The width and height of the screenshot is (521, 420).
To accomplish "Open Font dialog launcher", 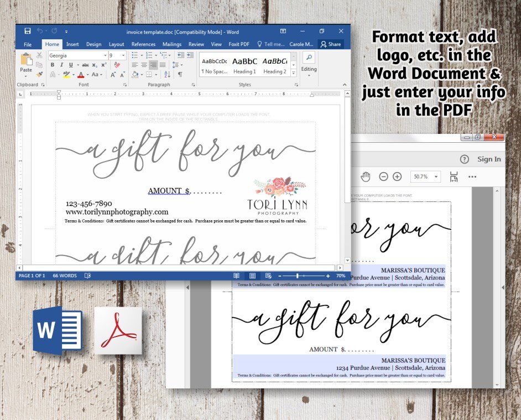I will tap(125, 85).
